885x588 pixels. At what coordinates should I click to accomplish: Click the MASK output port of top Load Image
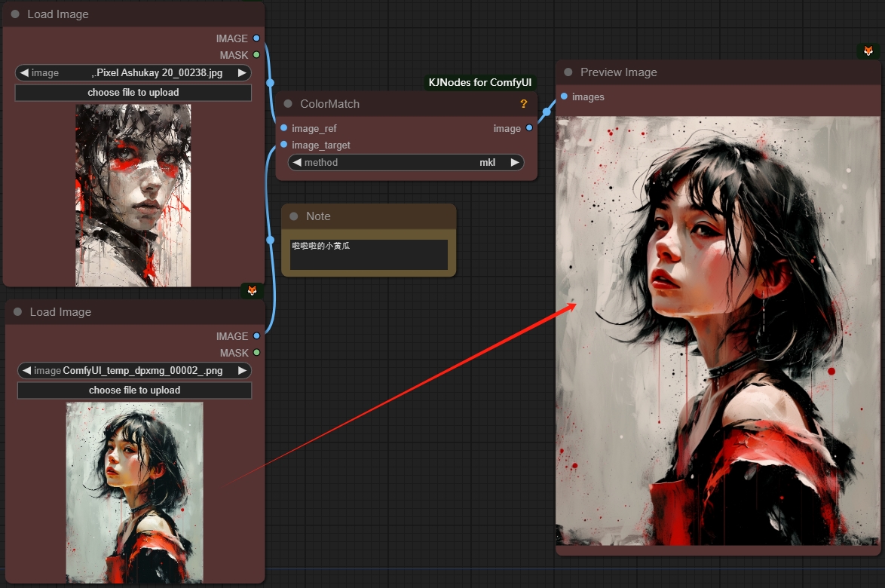click(x=256, y=55)
